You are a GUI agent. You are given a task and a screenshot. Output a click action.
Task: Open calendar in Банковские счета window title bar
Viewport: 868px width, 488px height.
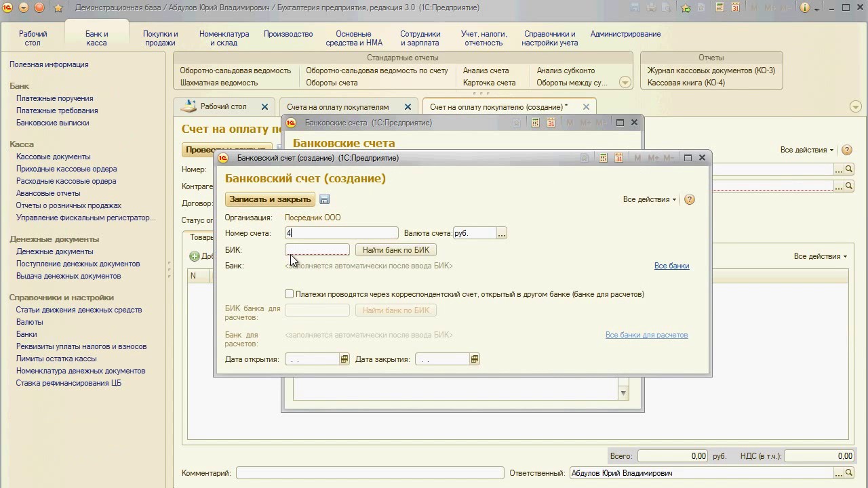[551, 123]
